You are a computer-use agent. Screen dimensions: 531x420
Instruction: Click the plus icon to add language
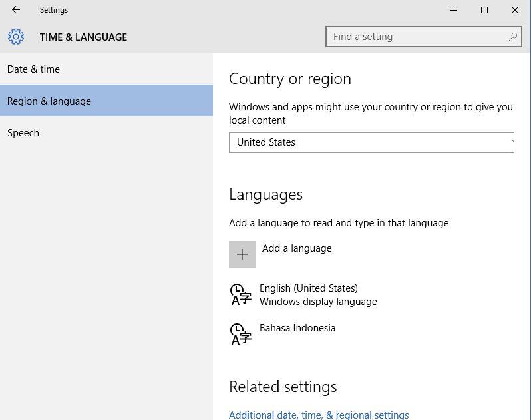pos(242,254)
